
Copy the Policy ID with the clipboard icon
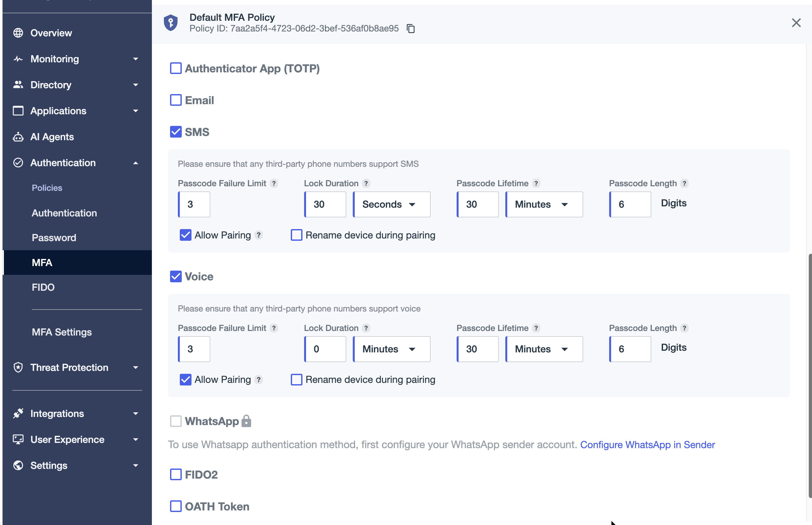tap(411, 29)
